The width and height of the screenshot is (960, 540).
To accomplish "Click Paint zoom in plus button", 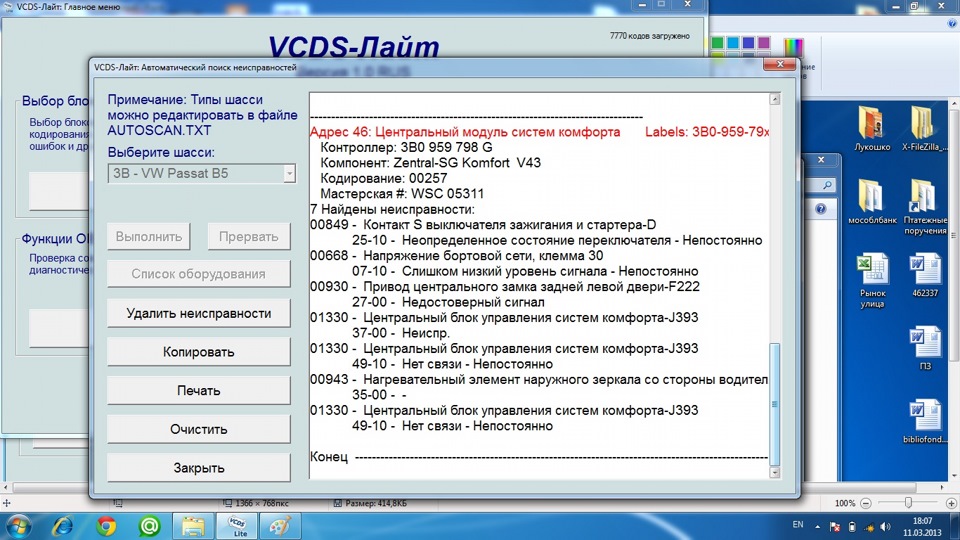I will [x=951, y=503].
